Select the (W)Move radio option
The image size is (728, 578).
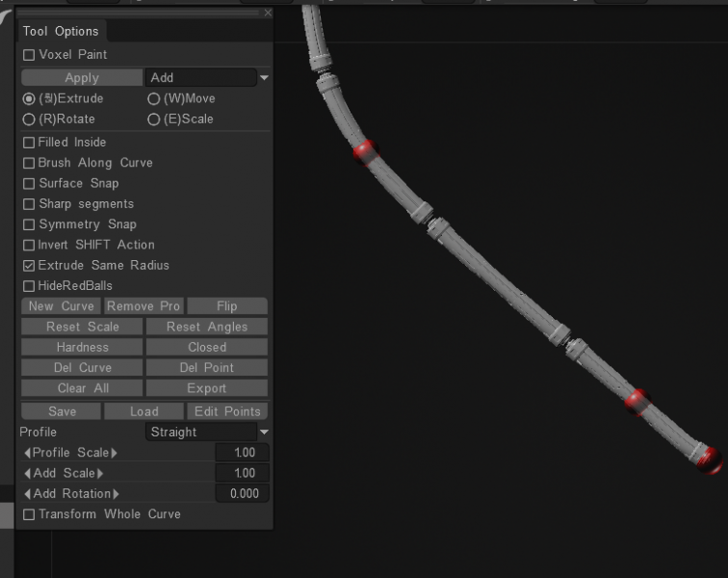click(x=154, y=98)
